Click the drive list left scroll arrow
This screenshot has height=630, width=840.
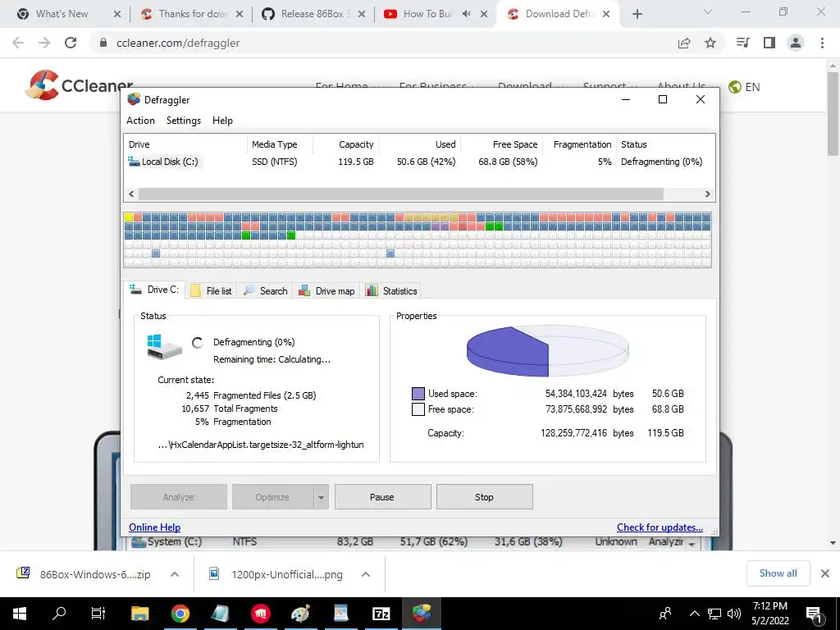pos(131,194)
